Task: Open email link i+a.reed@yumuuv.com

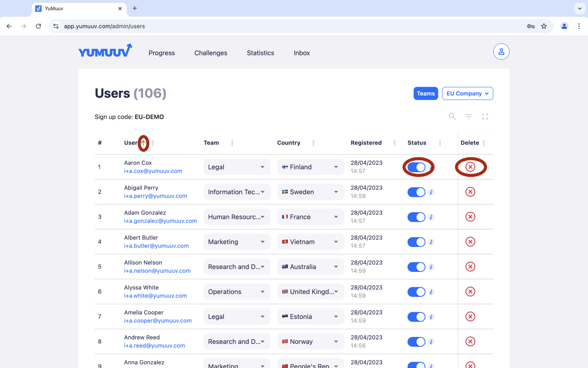Action: pyautogui.click(x=154, y=346)
